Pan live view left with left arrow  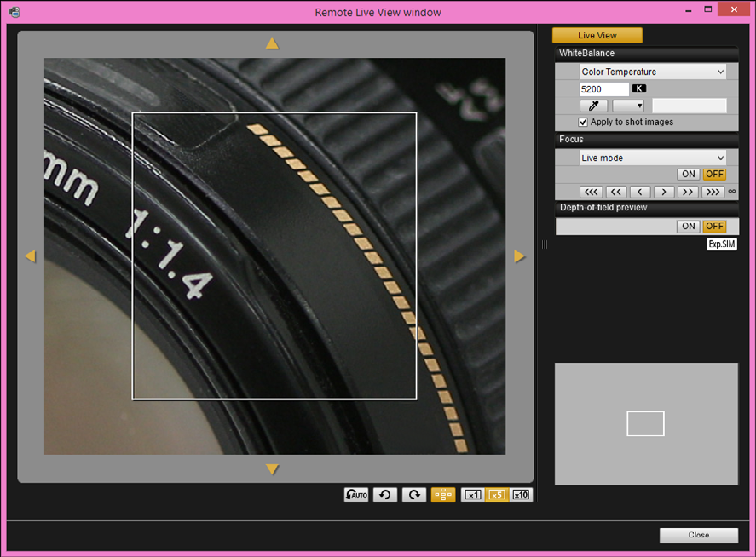point(30,256)
